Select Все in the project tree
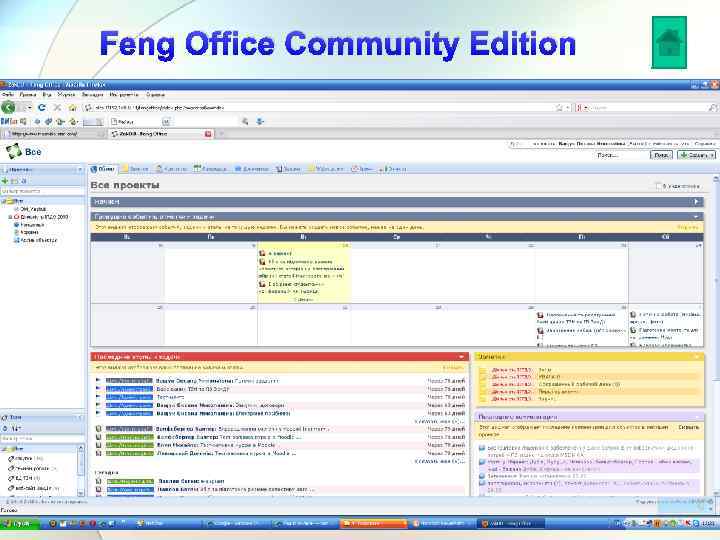The height and width of the screenshot is (540, 720). click(x=18, y=201)
